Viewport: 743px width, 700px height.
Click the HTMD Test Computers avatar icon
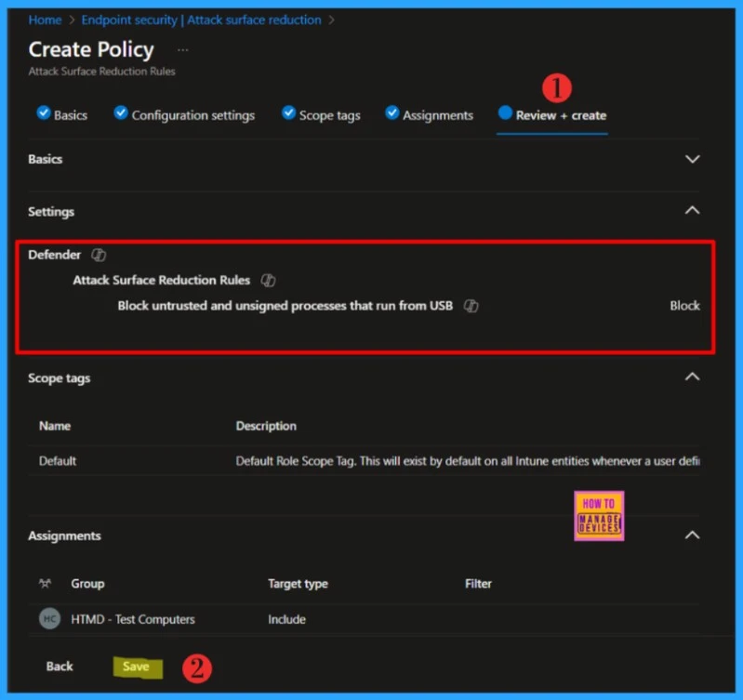coord(49,619)
